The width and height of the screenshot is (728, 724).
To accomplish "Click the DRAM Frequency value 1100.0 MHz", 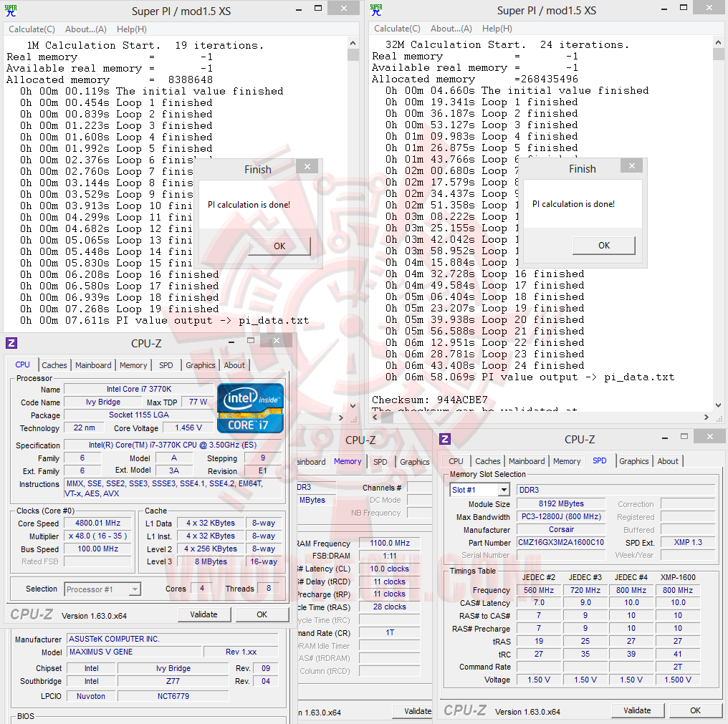I will click(x=390, y=543).
